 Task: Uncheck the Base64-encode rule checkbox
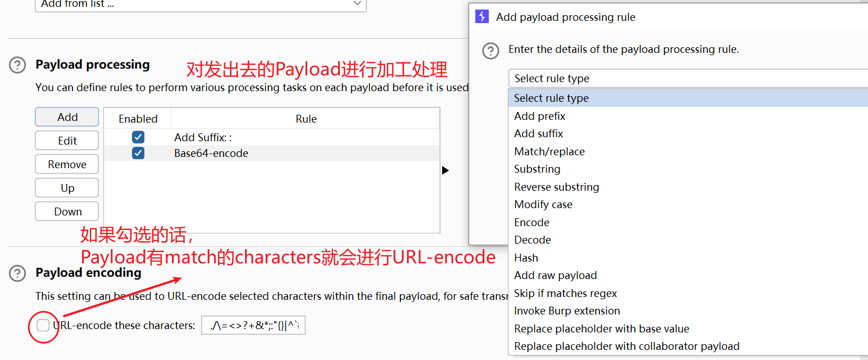coord(138,153)
